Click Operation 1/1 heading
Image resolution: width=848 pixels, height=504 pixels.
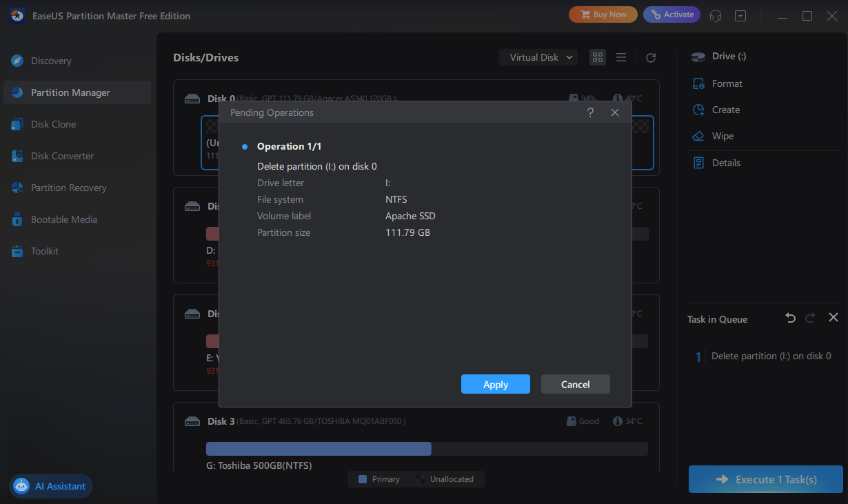[289, 146]
